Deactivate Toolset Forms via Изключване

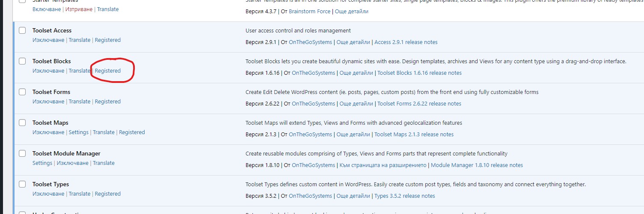click(x=48, y=101)
